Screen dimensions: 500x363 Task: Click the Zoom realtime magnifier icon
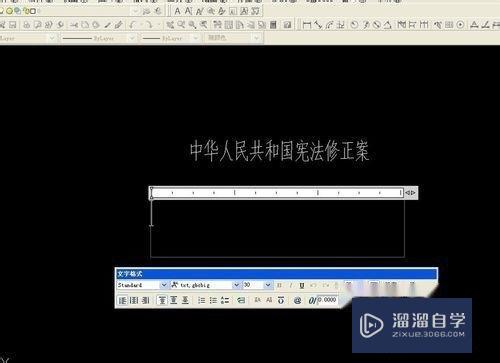click(181, 25)
